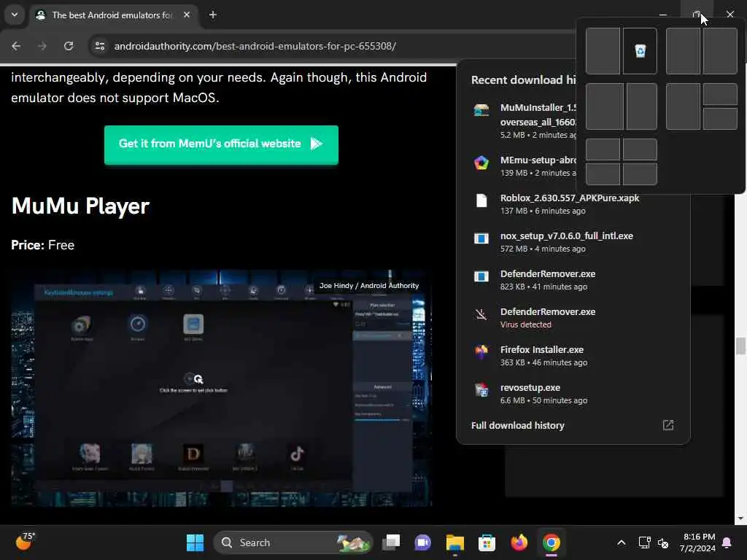Open the tab search dropdown arrow
747x560 pixels.
coord(15,15)
